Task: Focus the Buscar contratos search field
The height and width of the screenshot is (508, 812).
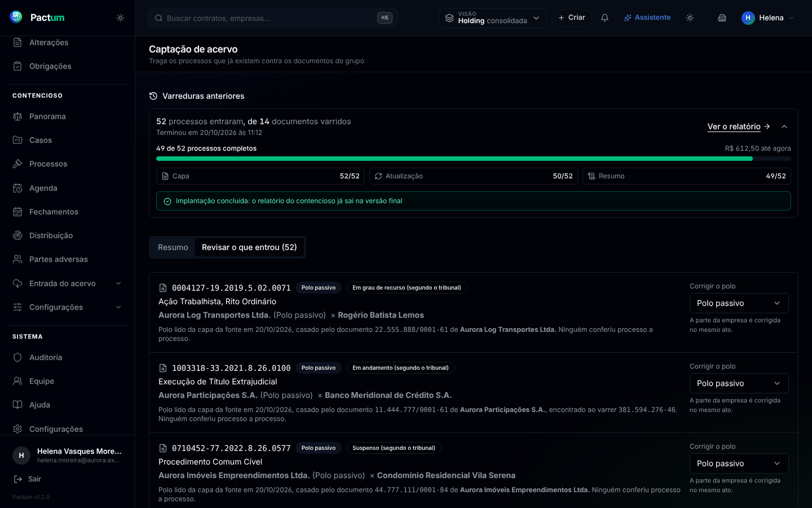Action: [273, 18]
